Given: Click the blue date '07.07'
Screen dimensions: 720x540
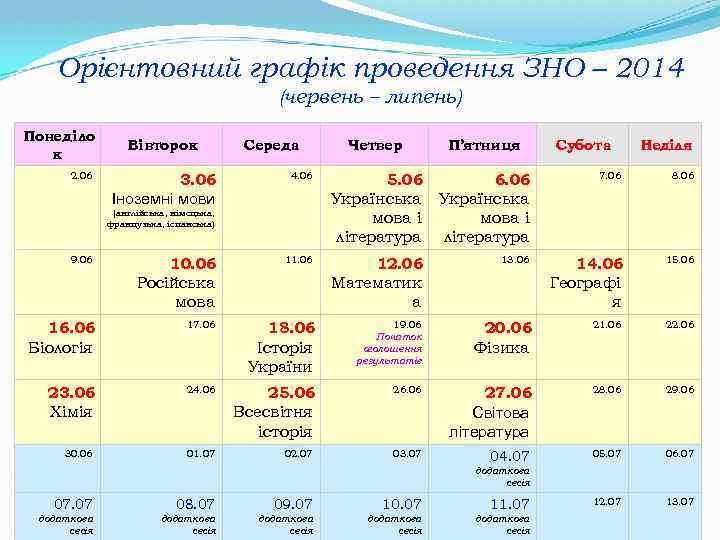Looking at the screenshot, I should (73, 504).
